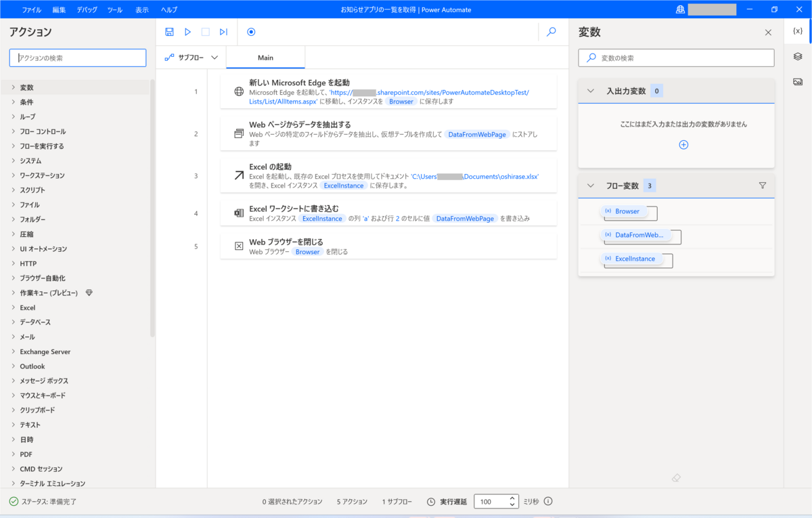Open the 表示 menu
The width and height of the screenshot is (812, 518).
pyautogui.click(x=142, y=10)
